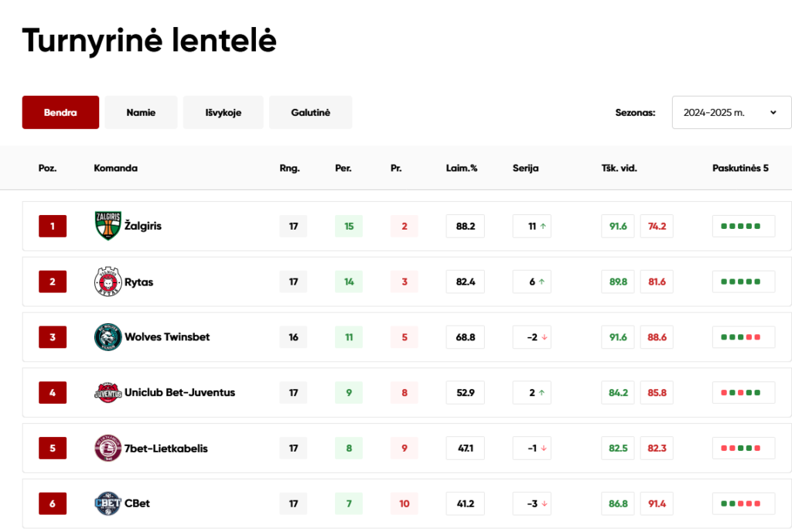Screen dimensions: 792x532
Task: Click position badge 1 for Žalgiris
Action: [53, 226]
